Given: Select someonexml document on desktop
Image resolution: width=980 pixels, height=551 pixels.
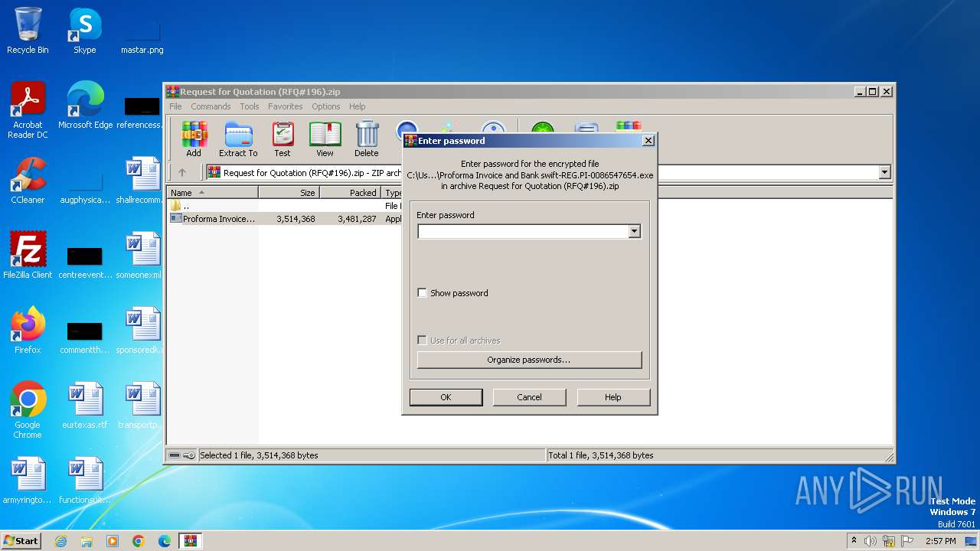Looking at the screenshot, I should pyautogui.click(x=141, y=256).
